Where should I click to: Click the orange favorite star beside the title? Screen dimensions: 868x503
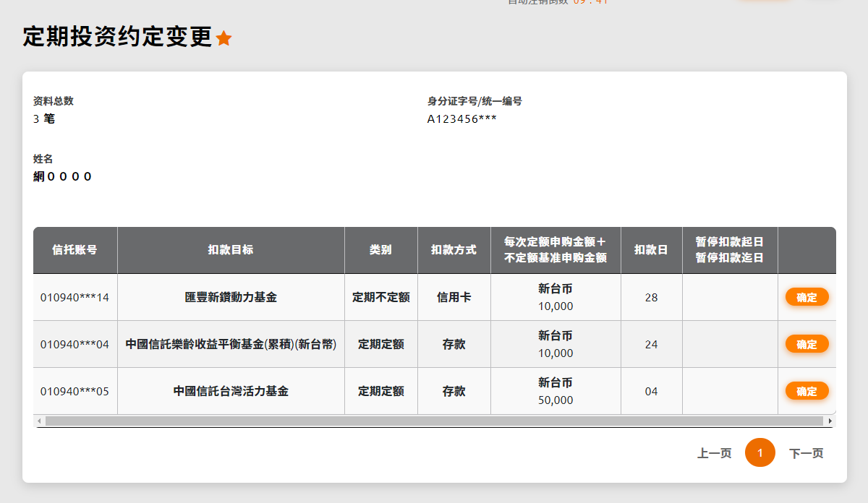224,38
